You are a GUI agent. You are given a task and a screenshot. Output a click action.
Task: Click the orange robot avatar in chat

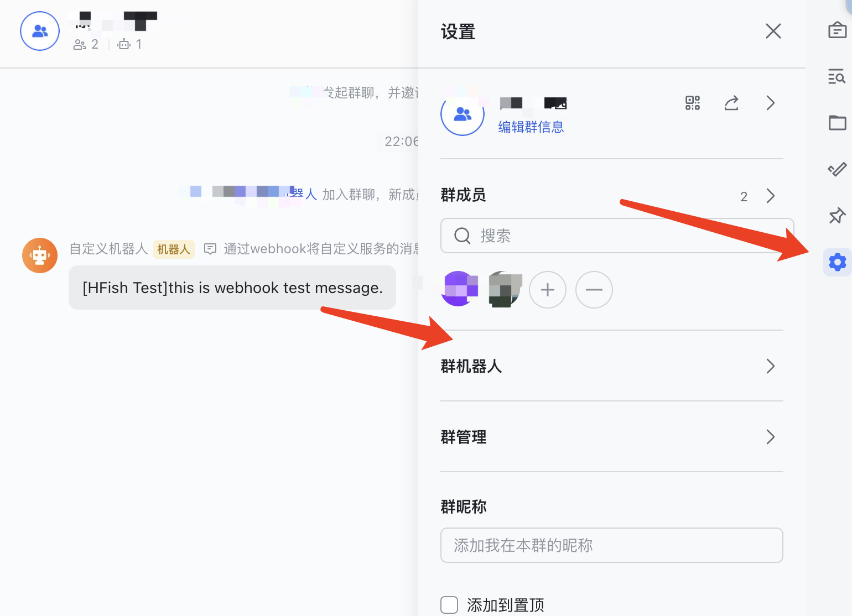tap(40, 255)
